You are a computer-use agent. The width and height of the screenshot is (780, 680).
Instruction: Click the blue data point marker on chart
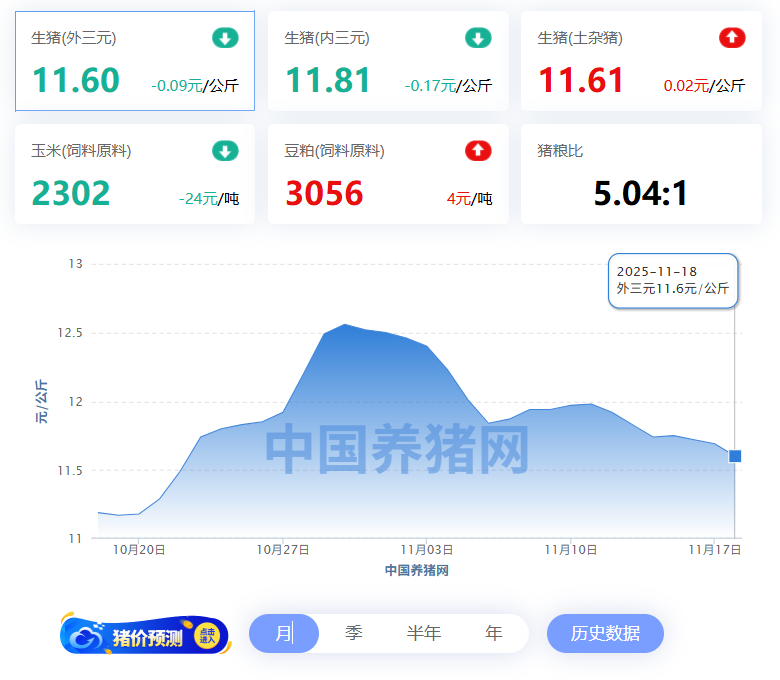click(x=735, y=456)
